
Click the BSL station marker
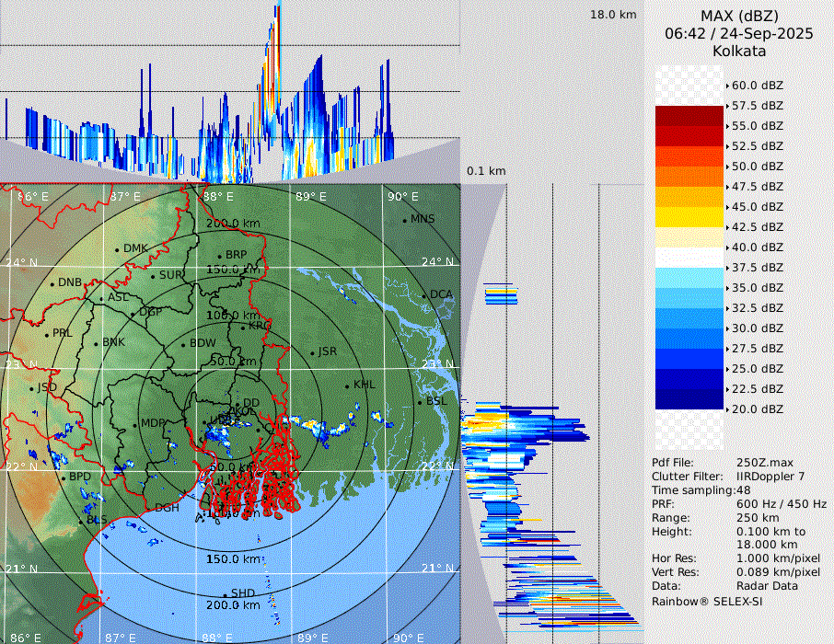(420, 403)
